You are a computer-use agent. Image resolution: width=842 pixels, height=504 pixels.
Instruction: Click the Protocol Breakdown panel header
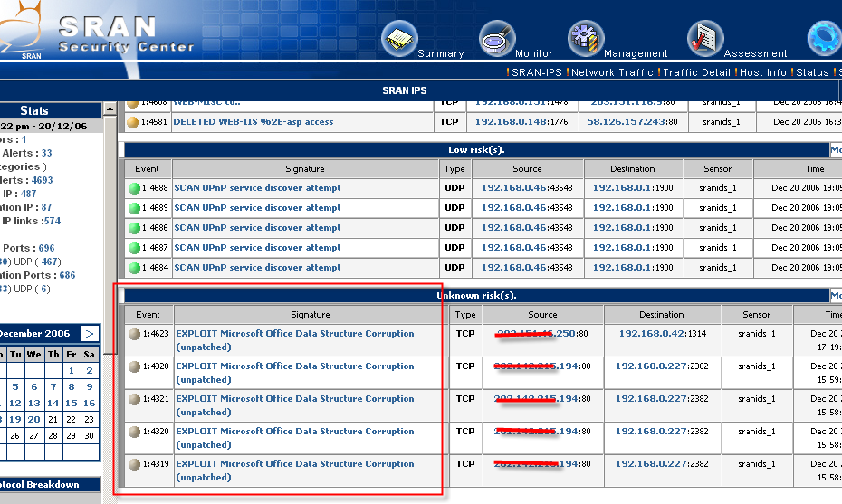click(x=50, y=485)
